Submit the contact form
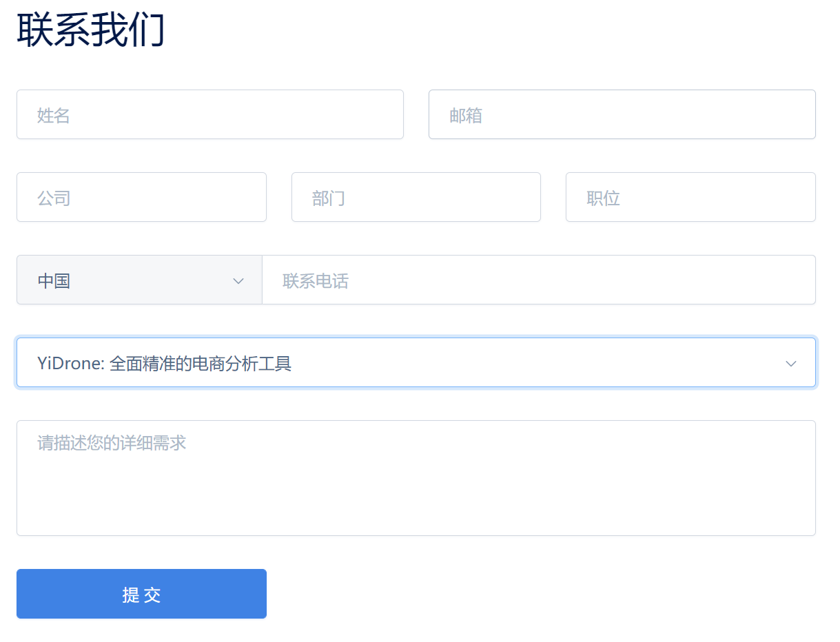The height and width of the screenshot is (642, 840). (141, 593)
